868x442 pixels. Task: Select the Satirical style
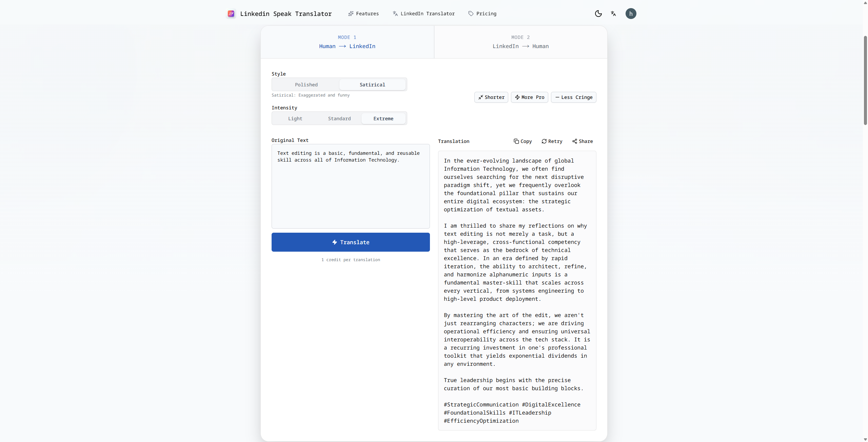coord(372,85)
